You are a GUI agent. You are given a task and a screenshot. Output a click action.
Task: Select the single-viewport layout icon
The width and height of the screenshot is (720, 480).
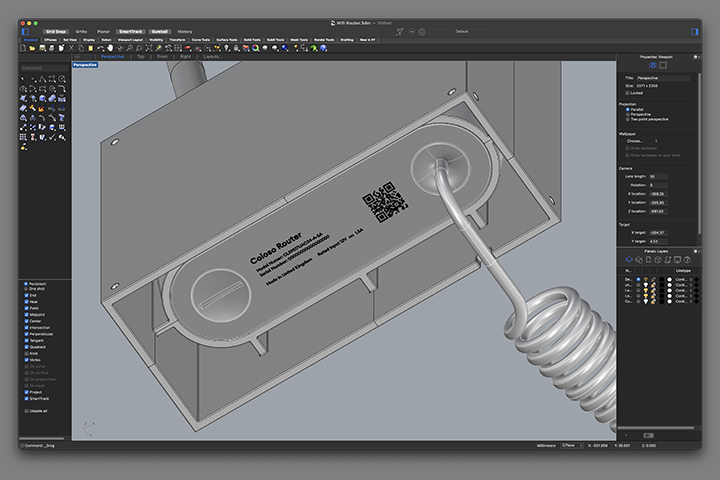point(88,56)
